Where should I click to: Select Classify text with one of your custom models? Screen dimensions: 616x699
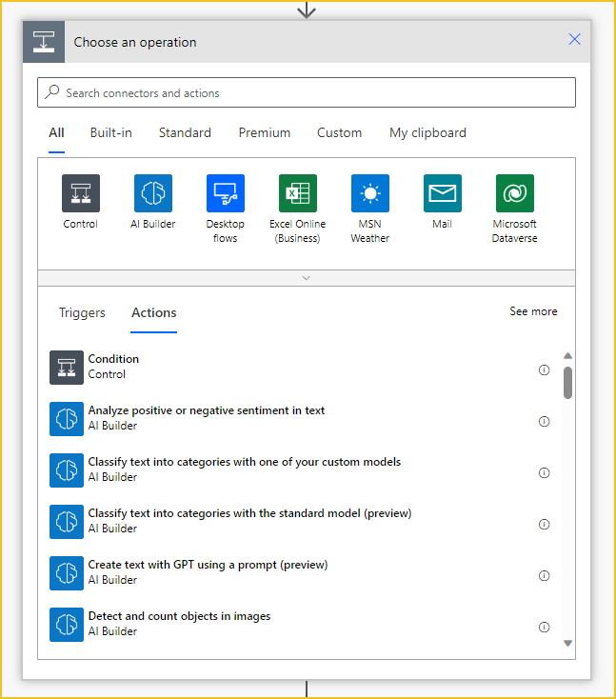(x=301, y=470)
